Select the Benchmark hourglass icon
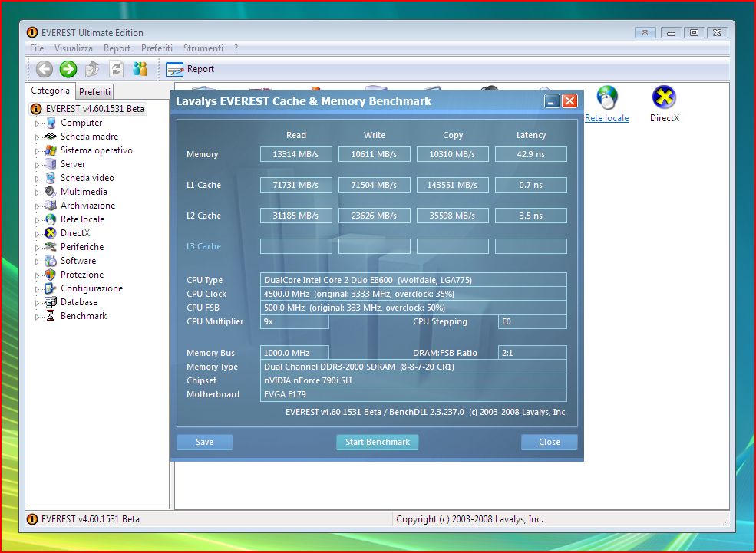 50,316
